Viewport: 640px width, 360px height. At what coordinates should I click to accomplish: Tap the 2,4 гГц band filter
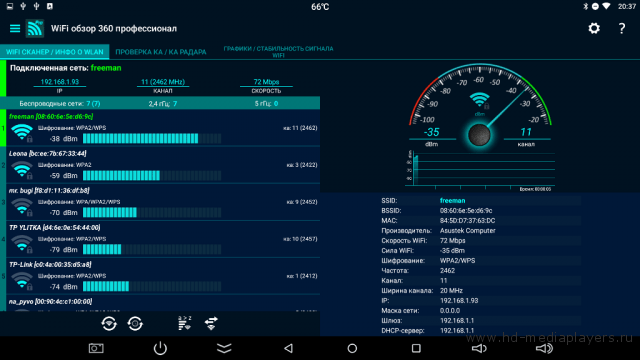[163, 104]
